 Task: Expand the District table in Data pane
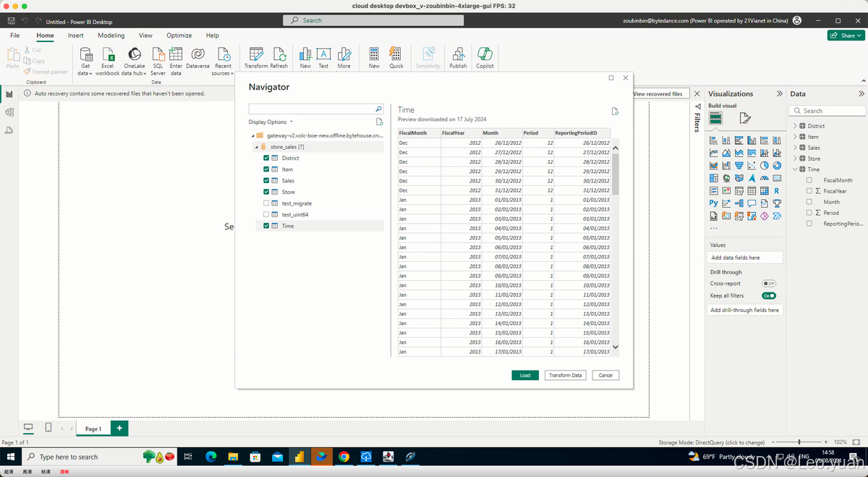(795, 126)
